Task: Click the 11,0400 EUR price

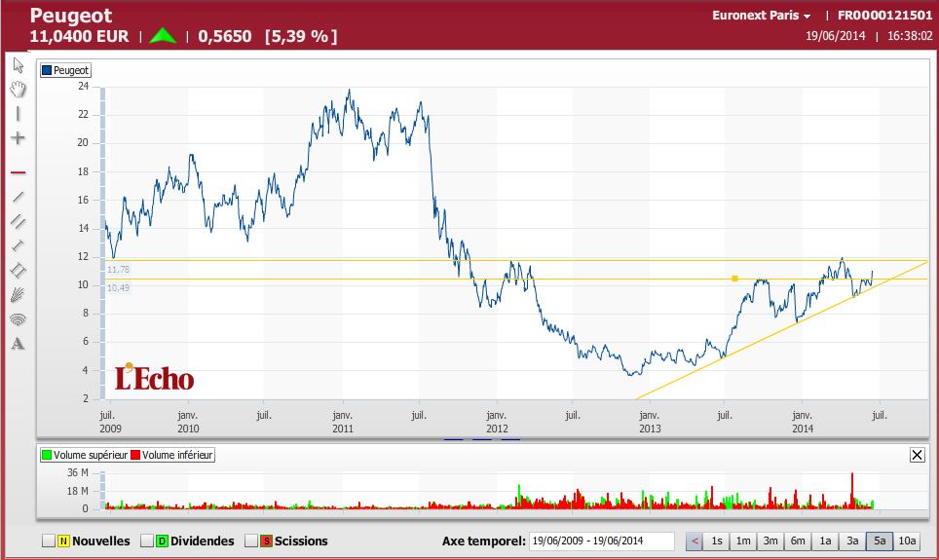Action: point(79,37)
